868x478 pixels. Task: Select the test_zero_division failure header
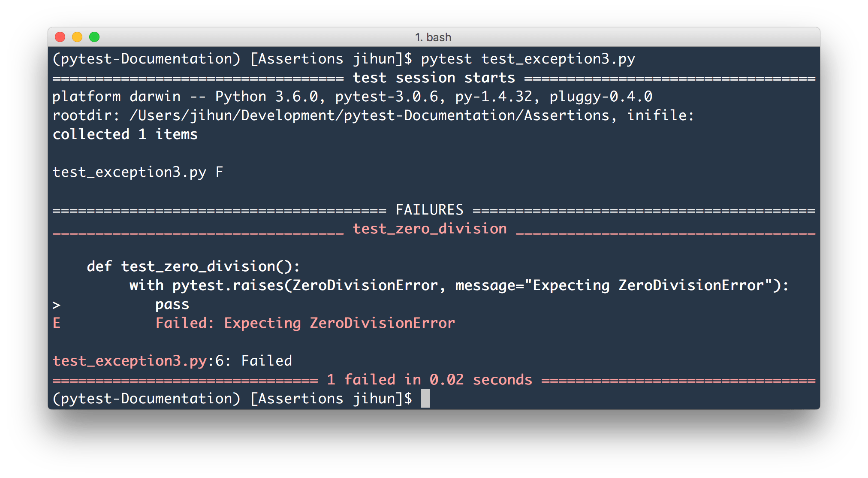pos(429,228)
